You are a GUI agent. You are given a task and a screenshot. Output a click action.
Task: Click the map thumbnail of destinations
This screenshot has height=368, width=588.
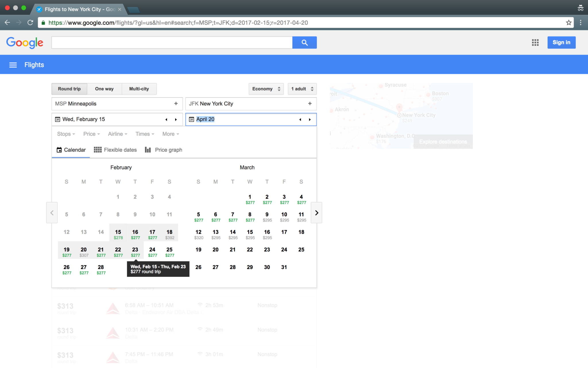(x=401, y=116)
